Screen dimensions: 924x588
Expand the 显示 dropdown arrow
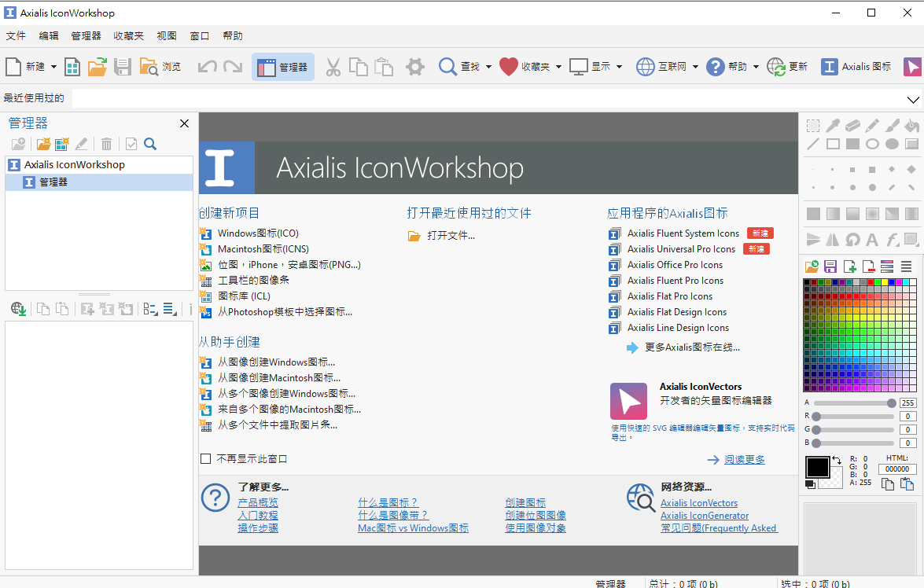pos(620,67)
